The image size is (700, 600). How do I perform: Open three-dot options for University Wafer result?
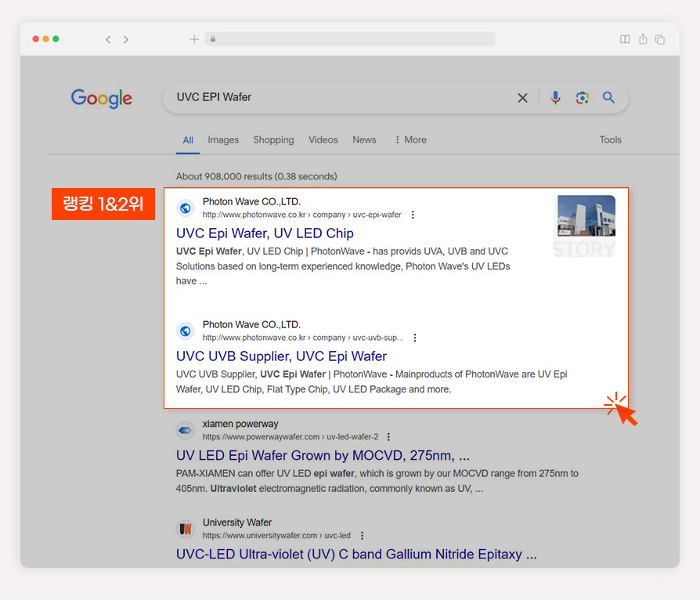(362, 535)
